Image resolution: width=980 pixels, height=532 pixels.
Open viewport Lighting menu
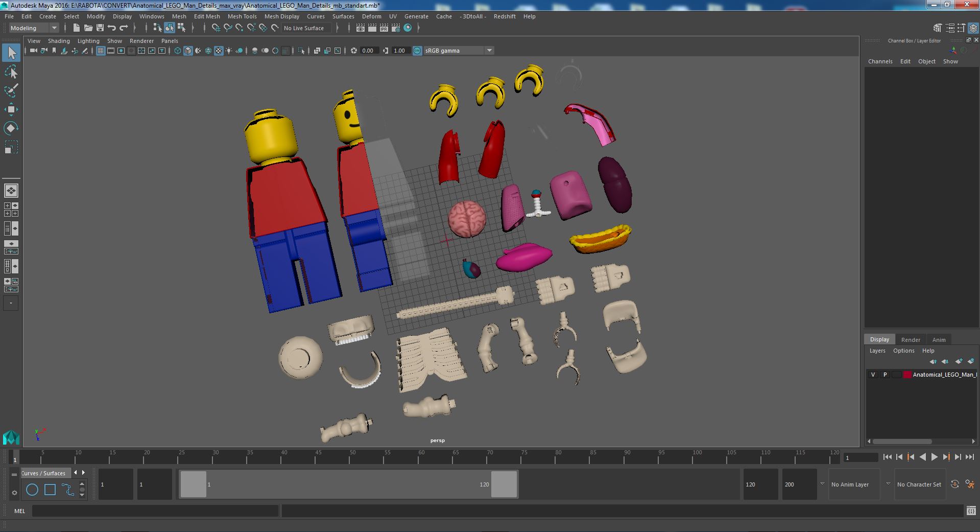88,41
